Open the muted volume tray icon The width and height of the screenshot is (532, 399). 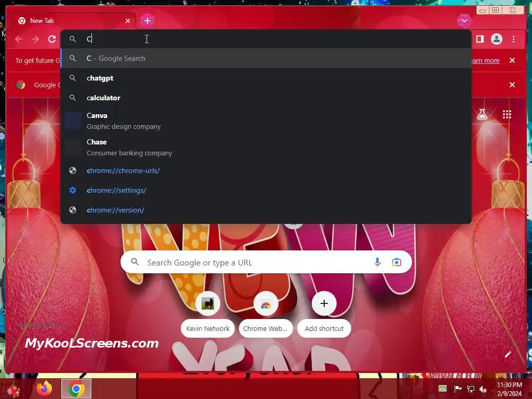[x=483, y=389]
